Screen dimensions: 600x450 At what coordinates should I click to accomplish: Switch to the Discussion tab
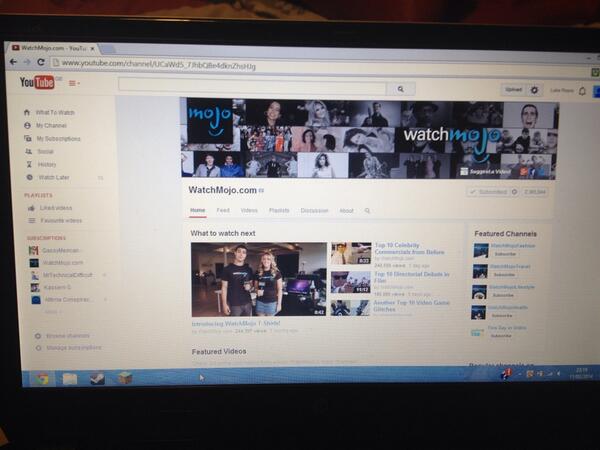315,211
